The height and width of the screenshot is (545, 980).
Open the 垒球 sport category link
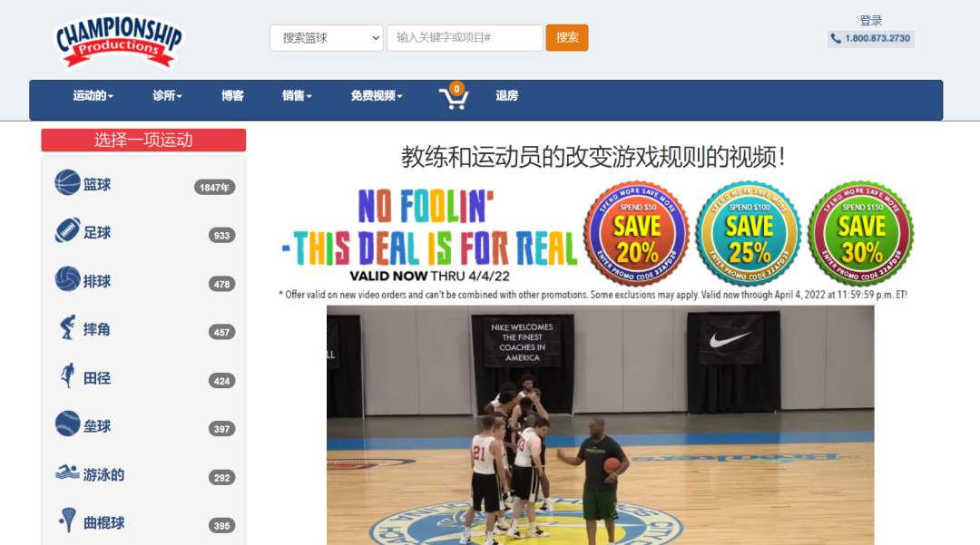[97, 426]
